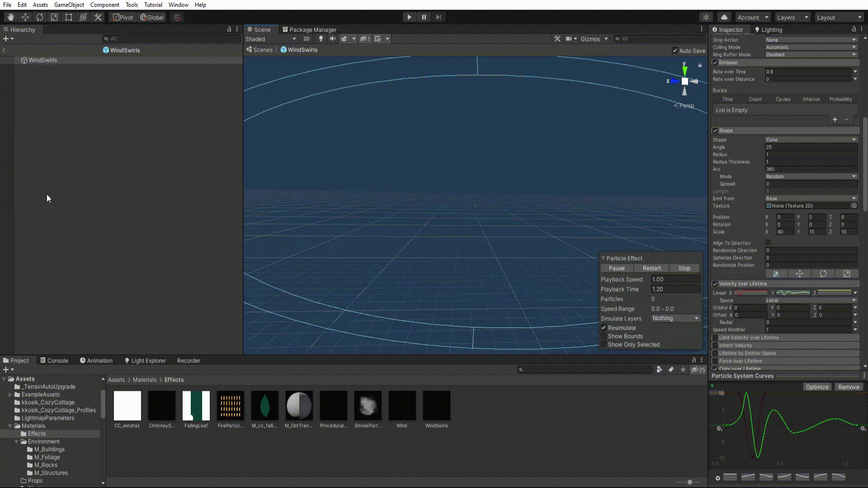Click the Pause playback button
Viewport: 868px width, 488px height.
pyautogui.click(x=424, y=17)
